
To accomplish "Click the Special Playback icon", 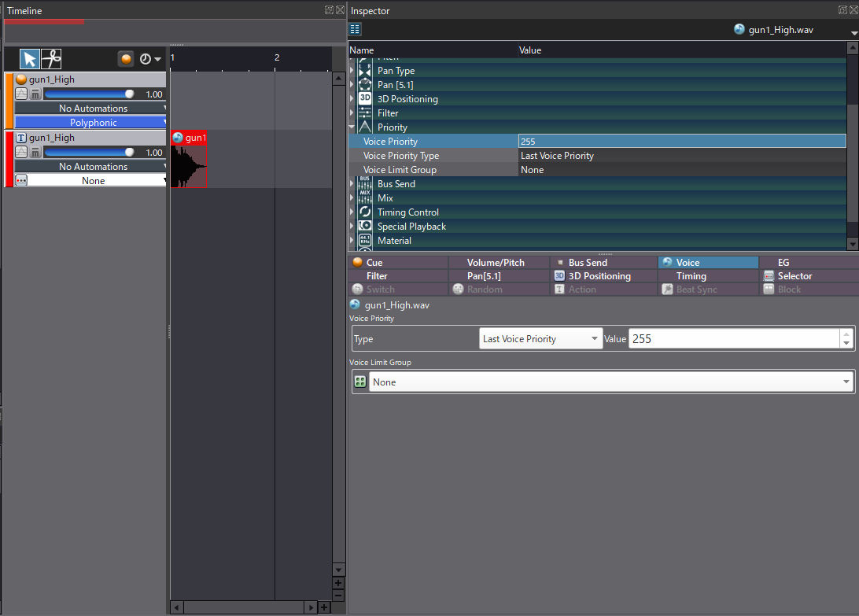I will [x=365, y=227].
